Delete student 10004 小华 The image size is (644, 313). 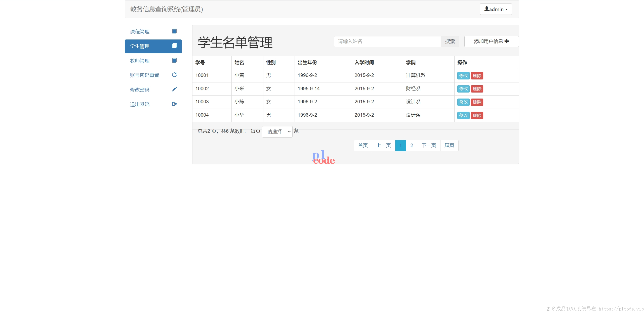coord(477,115)
